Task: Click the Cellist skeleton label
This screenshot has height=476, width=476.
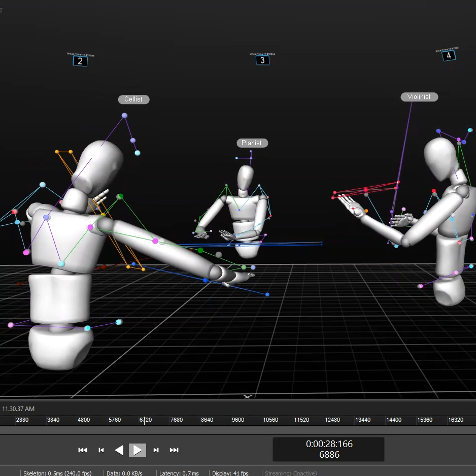Action: pyautogui.click(x=133, y=99)
